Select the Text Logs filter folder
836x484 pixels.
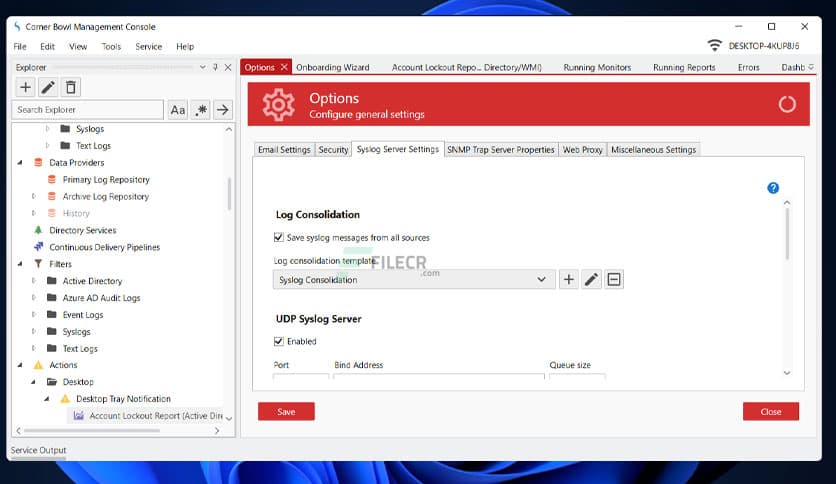click(x=80, y=349)
